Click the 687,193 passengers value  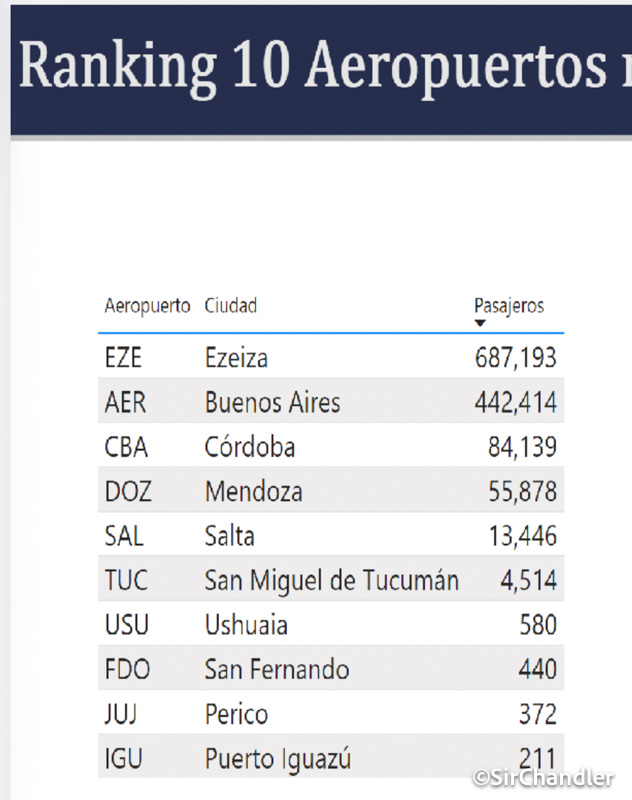tap(515, 357)
